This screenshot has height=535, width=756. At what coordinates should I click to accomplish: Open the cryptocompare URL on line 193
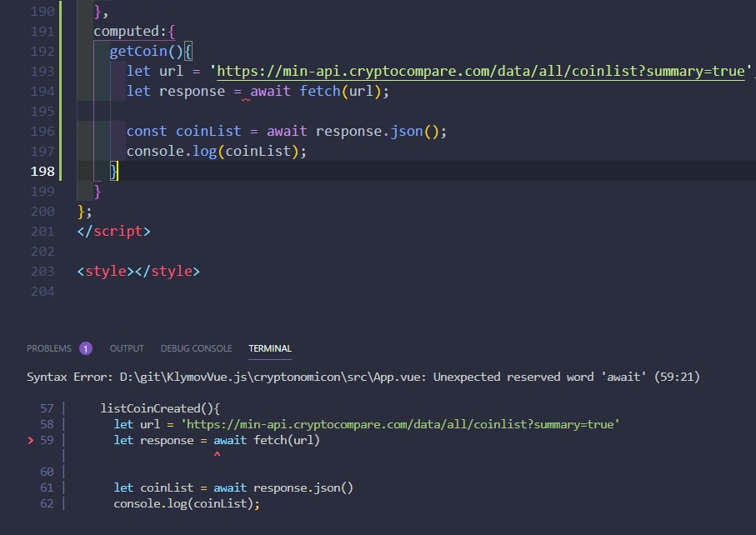481,72
